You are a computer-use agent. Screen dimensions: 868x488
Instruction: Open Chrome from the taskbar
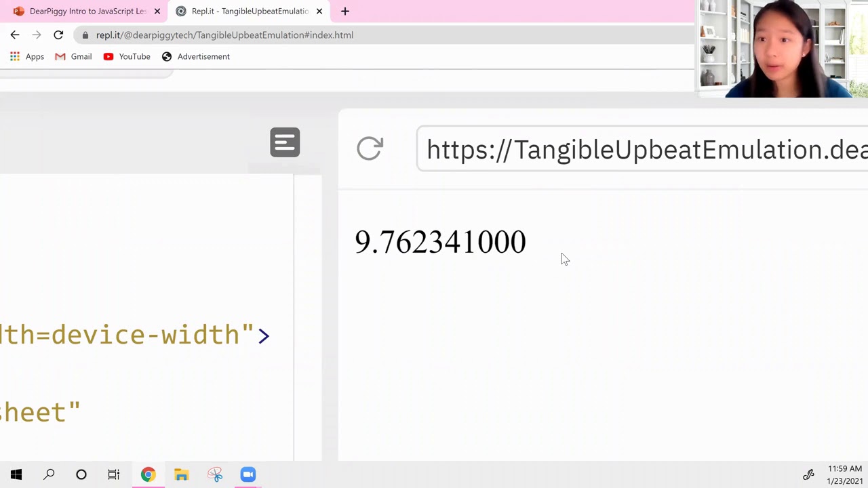coord(148,474)
